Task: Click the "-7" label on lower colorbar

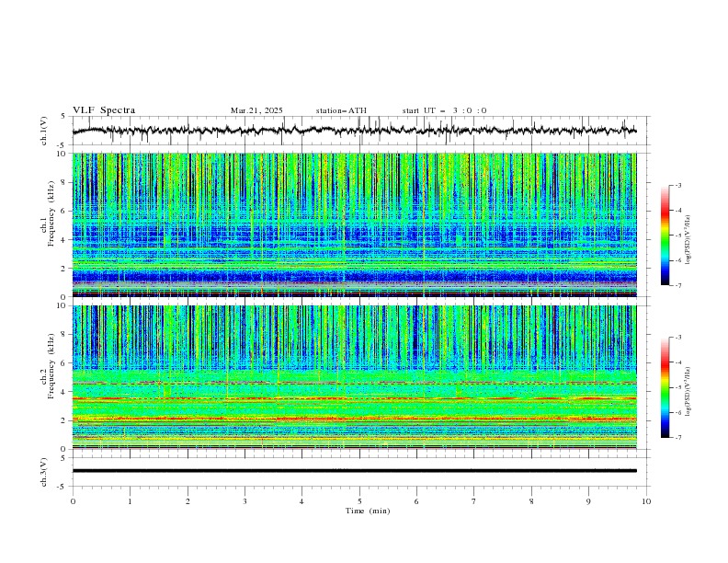Action: click(x=678, y=438)
